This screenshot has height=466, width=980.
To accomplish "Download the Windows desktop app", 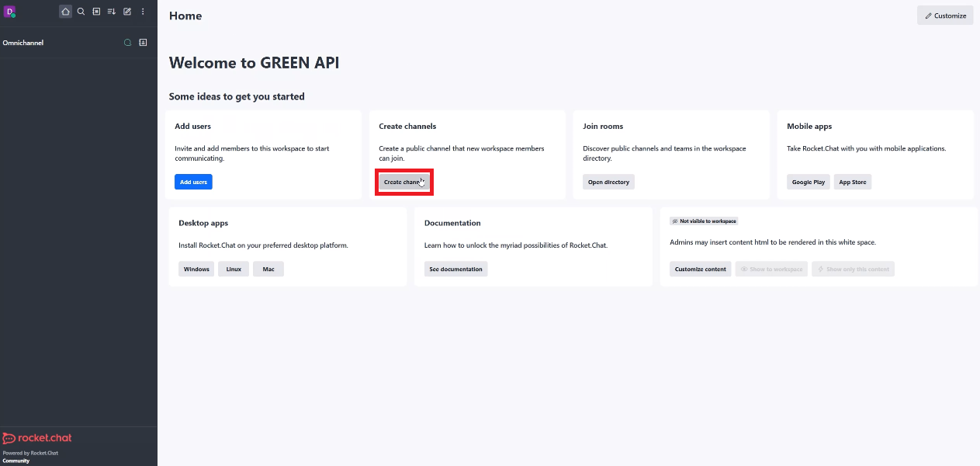I will pyautogui.click(x=196, y=269).
